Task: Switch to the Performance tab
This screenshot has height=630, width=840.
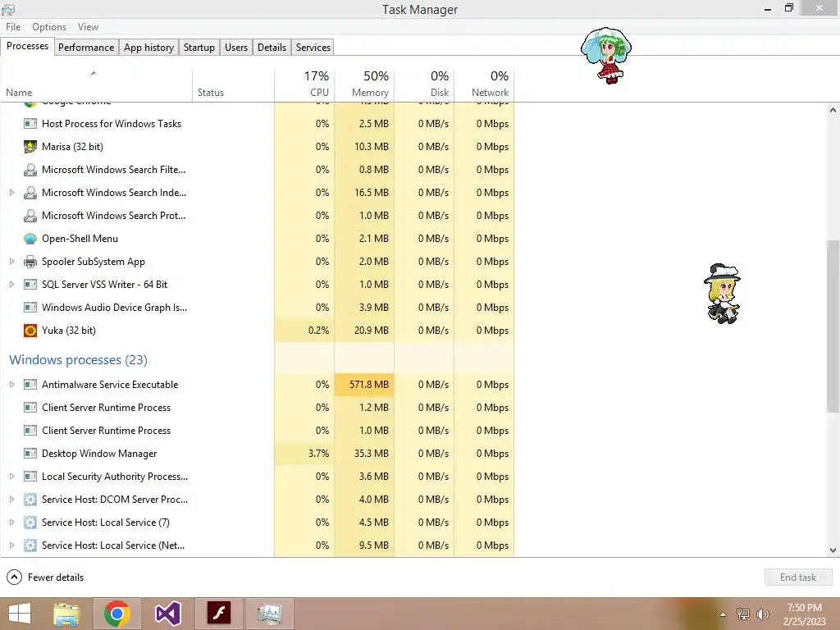Action: pos(86,47)
